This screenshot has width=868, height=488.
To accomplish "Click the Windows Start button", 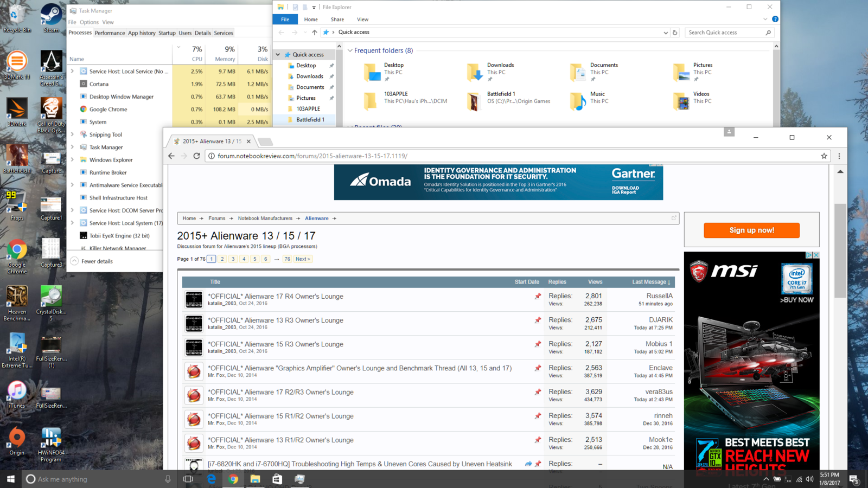I will click(10, 479).
